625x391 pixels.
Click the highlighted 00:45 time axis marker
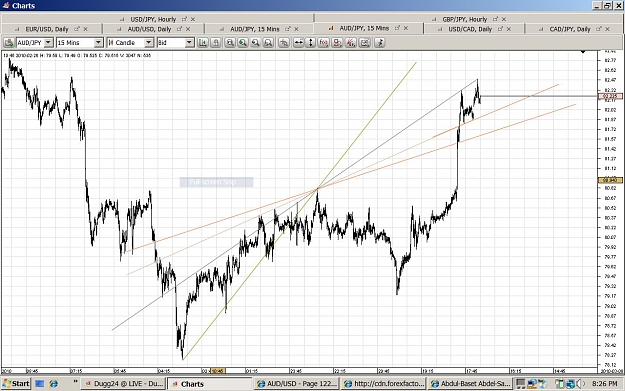click(218, 371)
